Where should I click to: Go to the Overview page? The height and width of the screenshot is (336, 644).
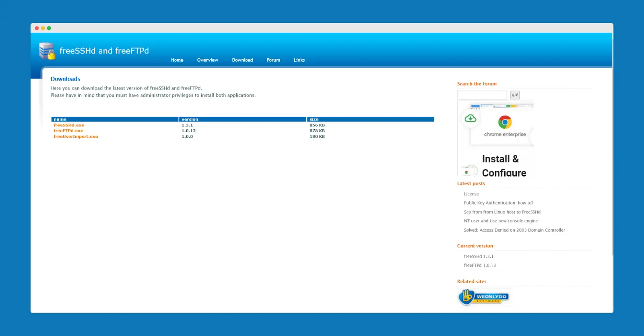tap(208, 60)
